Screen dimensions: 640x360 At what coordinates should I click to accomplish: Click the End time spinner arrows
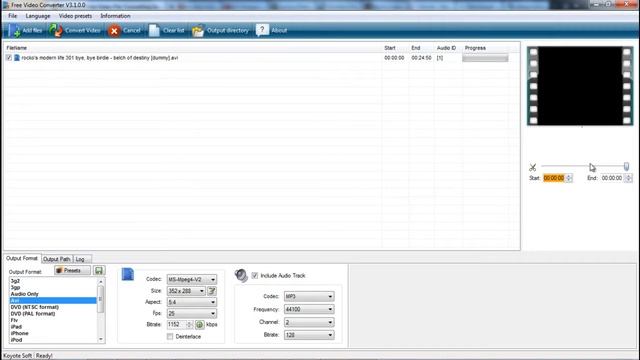click(x=628, y=178)
